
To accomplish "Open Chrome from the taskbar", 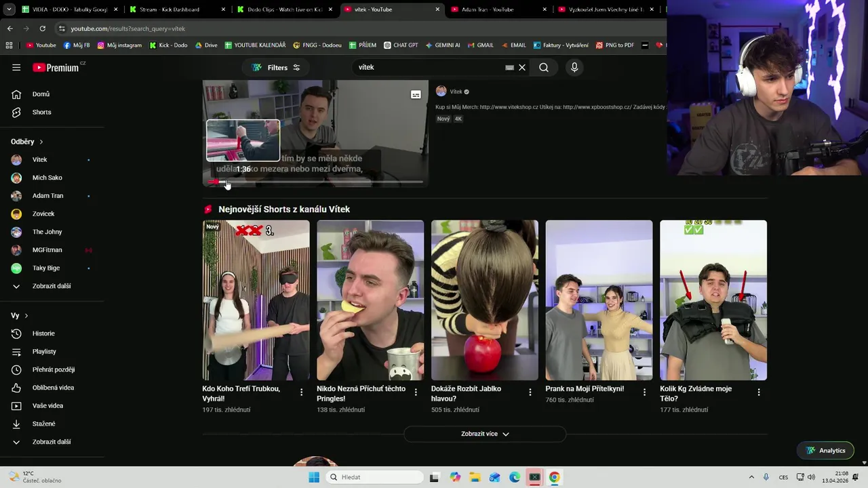I will (x=554, y=477).
